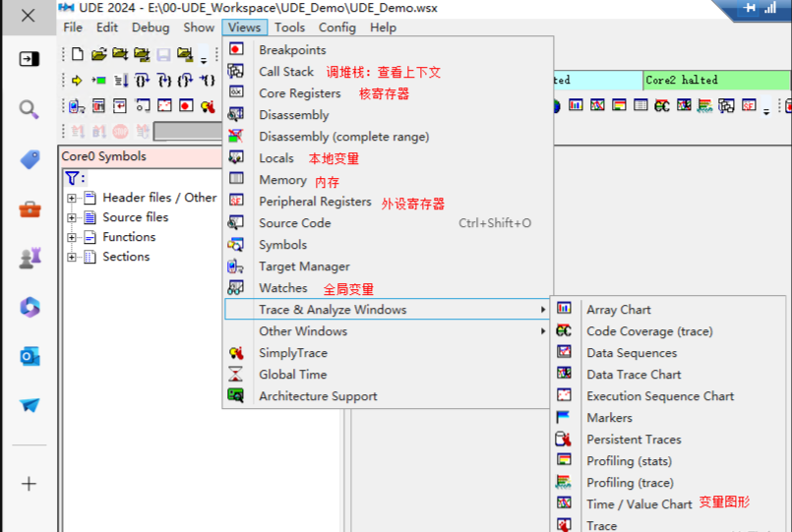Click the Array Chart icon in right toolbar
This screenshot has width=792, height=532.
coord(576,105)
